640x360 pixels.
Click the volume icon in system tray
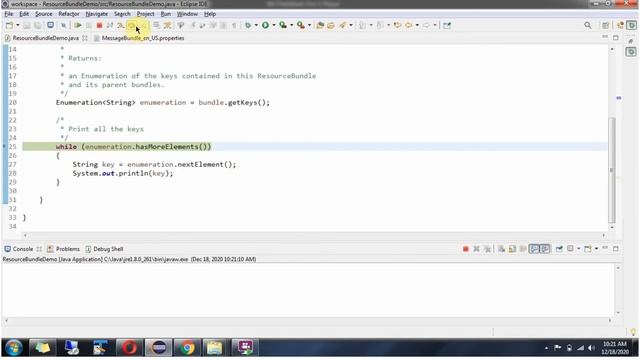[x=591, y=348]
